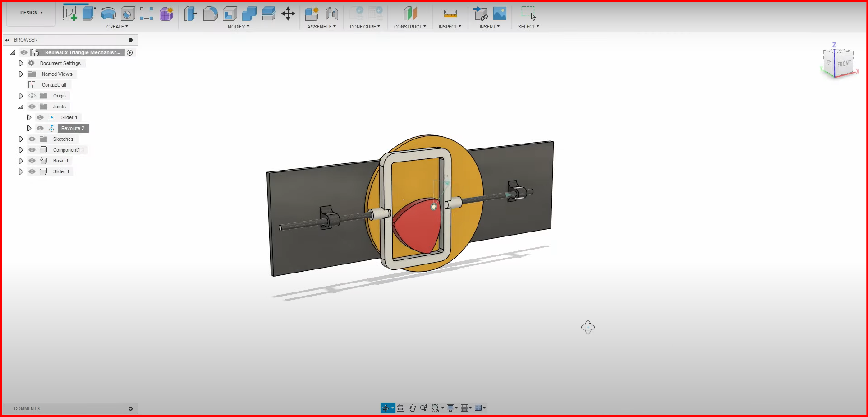Viewport: 868px width, 417px height.
Task: Click the Offset Plane construct icon
Action: point(410,14)
